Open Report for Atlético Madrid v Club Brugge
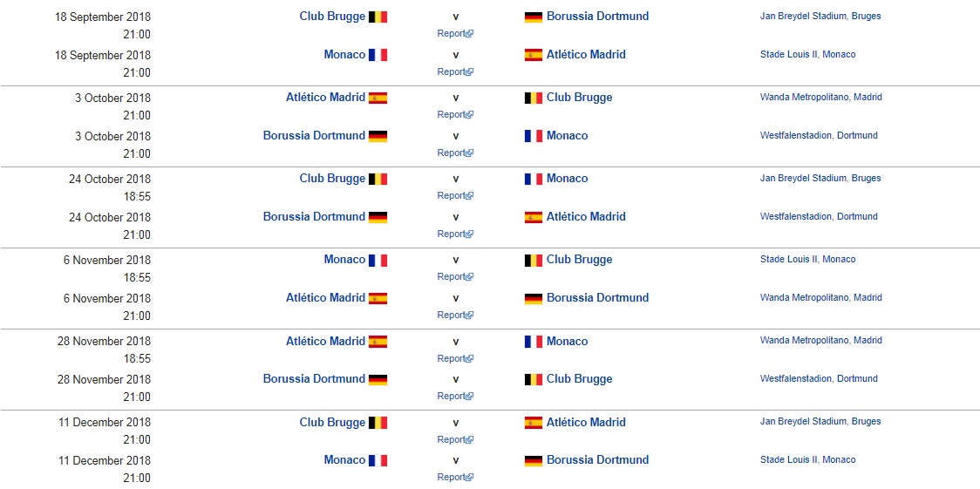Screen dimensions: 980x489 pos(453,115)
